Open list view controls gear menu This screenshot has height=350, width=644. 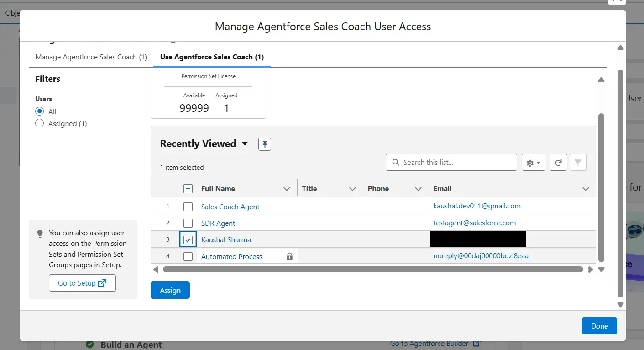(x=533, y=163)
